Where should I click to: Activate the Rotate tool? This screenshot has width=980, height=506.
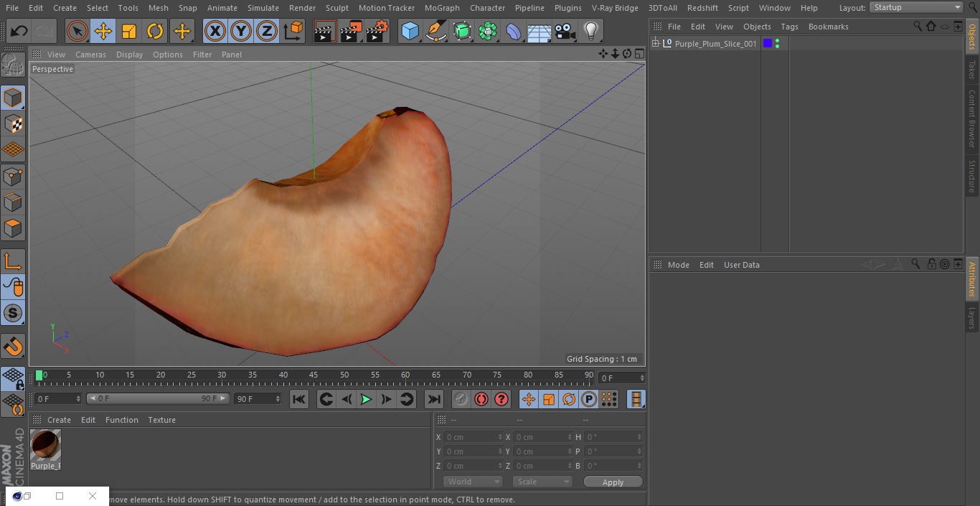click(155, 31)
